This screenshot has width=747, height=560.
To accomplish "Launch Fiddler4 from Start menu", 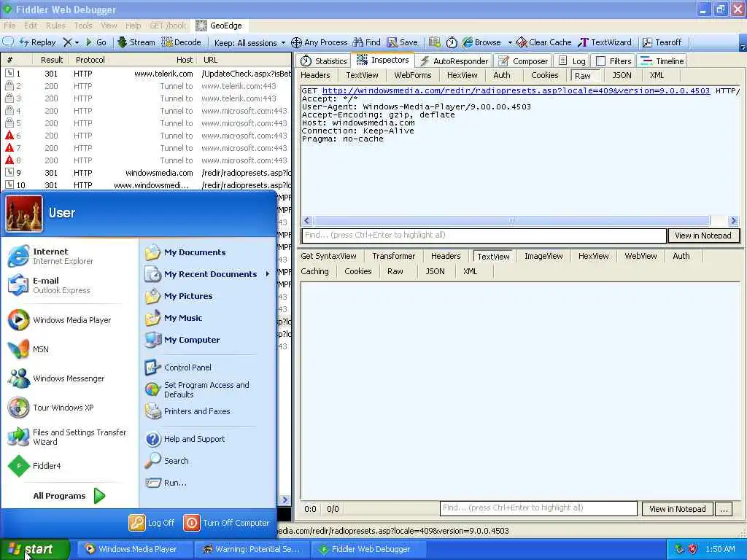I will click(68, 466).
